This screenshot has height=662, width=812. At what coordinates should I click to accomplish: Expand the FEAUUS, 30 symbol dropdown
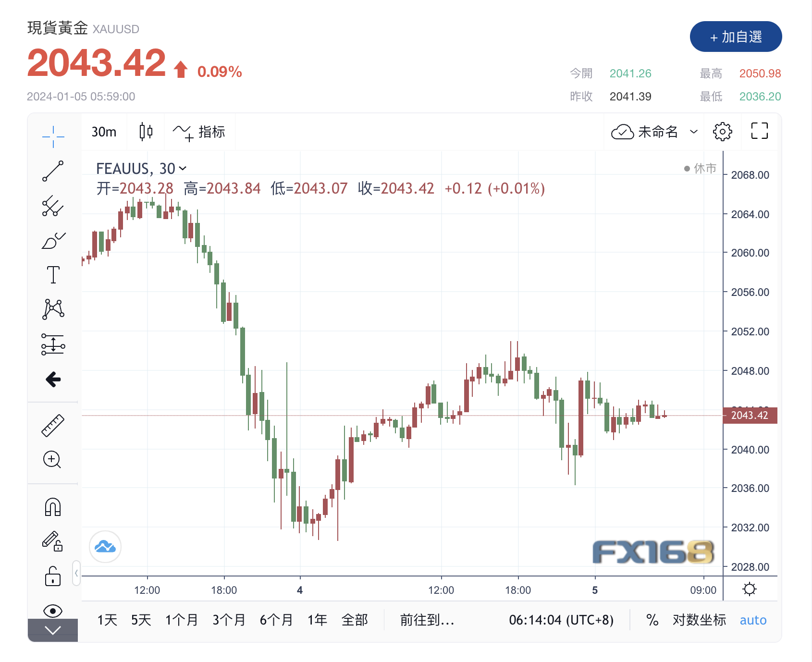tap(183, 169)
